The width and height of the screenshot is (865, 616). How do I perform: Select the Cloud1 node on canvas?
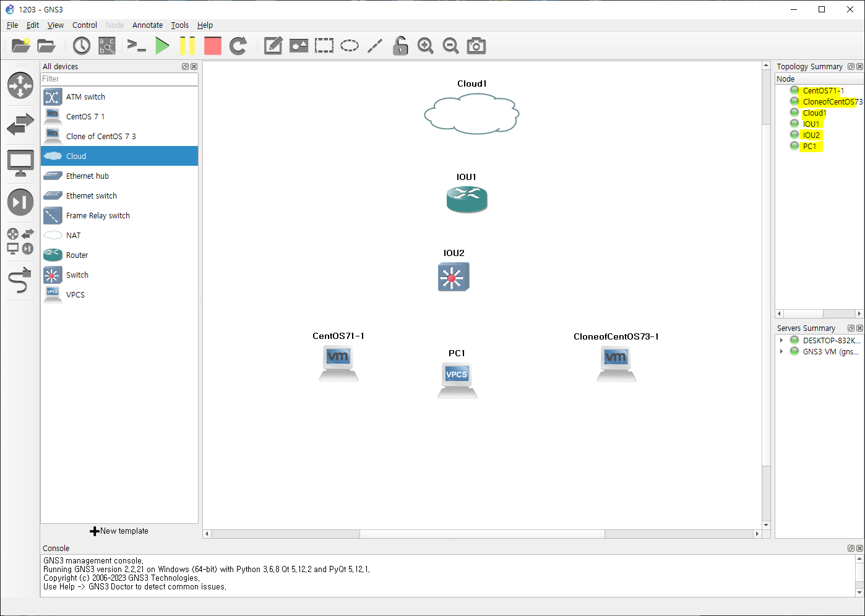(x=471, y=114)
